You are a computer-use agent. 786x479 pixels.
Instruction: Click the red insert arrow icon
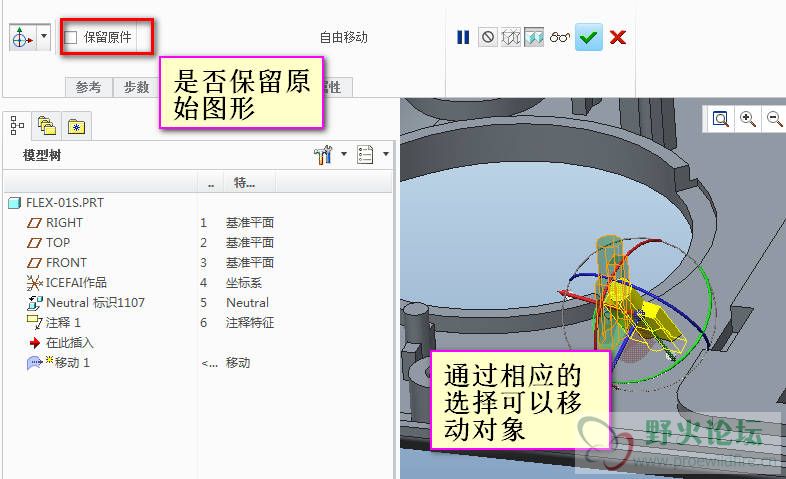pyautogui.click(x=35, y=343)
